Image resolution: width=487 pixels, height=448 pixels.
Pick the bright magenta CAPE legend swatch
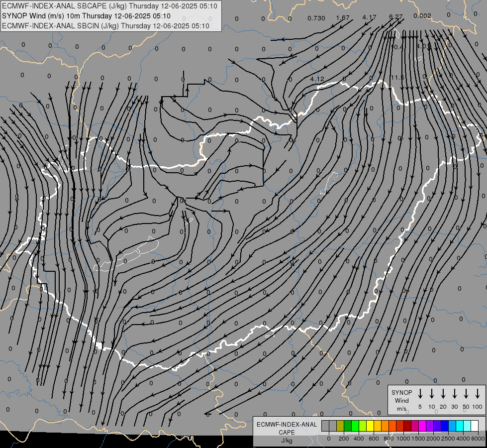click(x=422, y=426)
